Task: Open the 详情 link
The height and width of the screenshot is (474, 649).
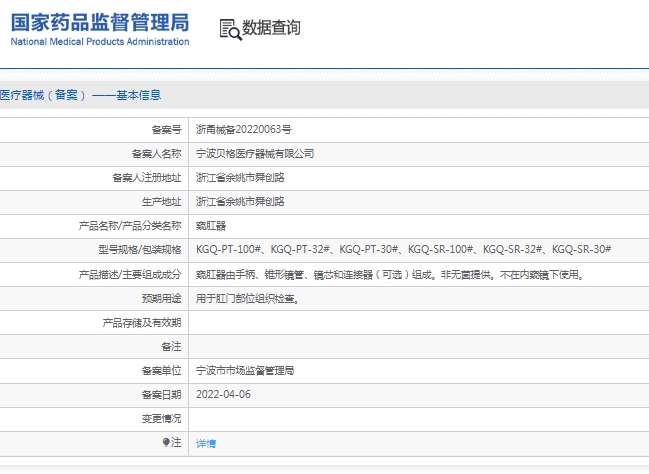Action: click(x=206, y=443)
